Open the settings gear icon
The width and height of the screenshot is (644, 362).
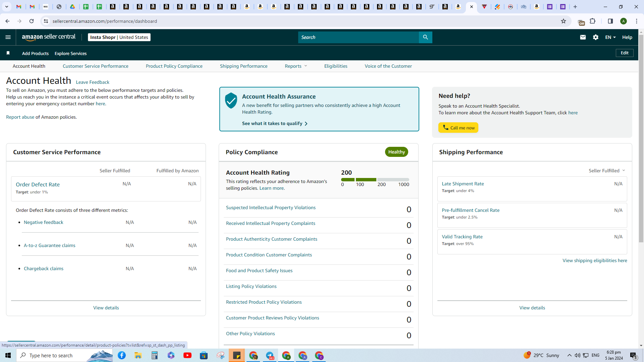coord(596,37)
